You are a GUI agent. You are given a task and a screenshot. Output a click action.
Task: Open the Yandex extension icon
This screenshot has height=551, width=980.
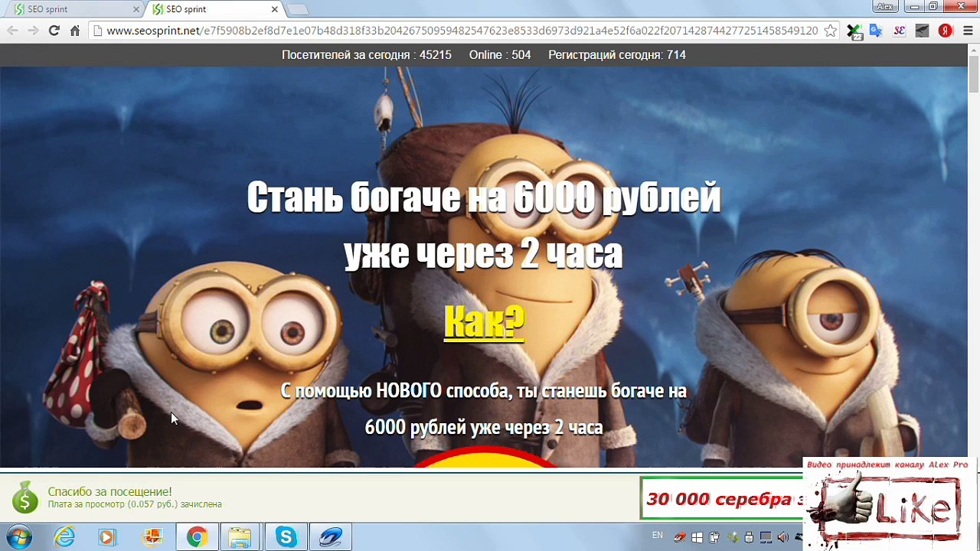pyautogui.click(x=946, y=31)
